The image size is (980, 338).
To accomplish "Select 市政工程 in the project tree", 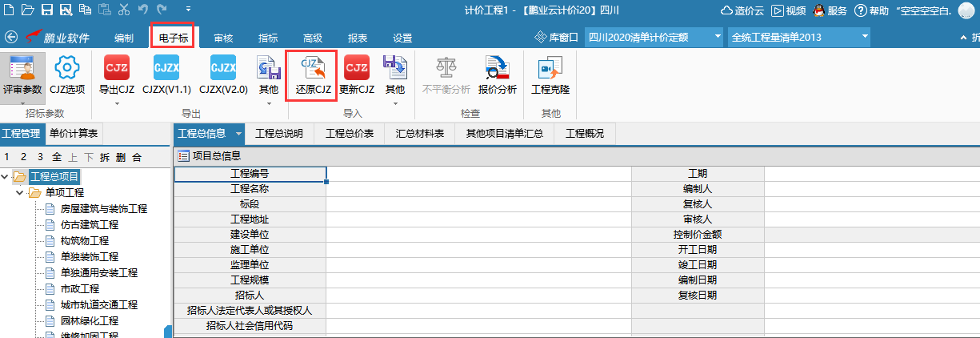I will click(79, 288).
